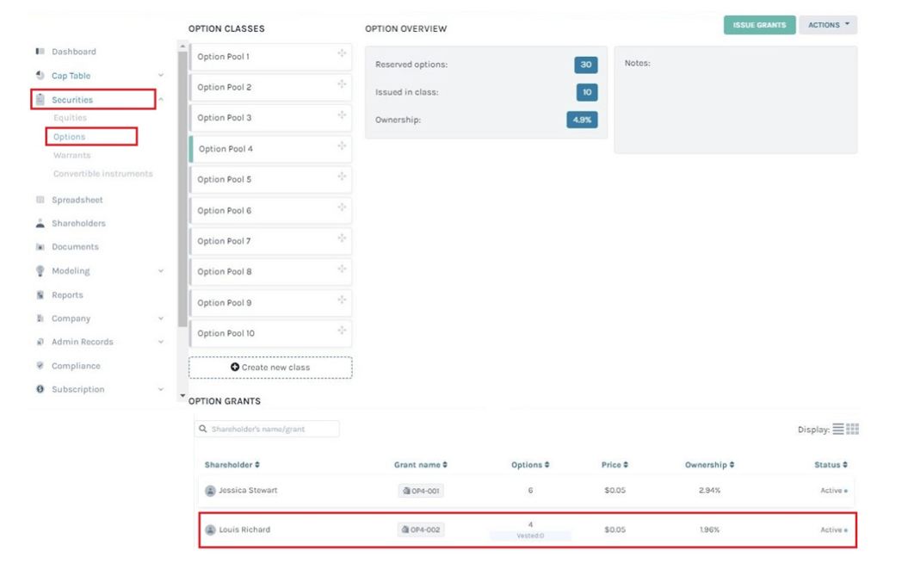Click the Issue Grants button

[758, 25]
